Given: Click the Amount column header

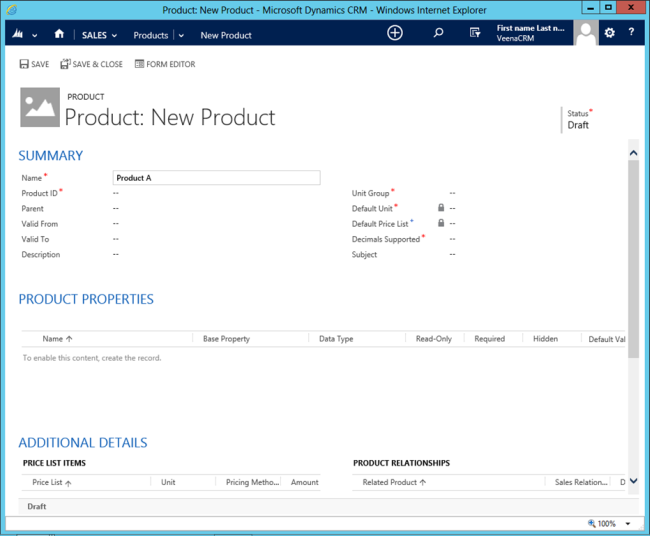Looking at the screenshot, I should click(304, 482).
